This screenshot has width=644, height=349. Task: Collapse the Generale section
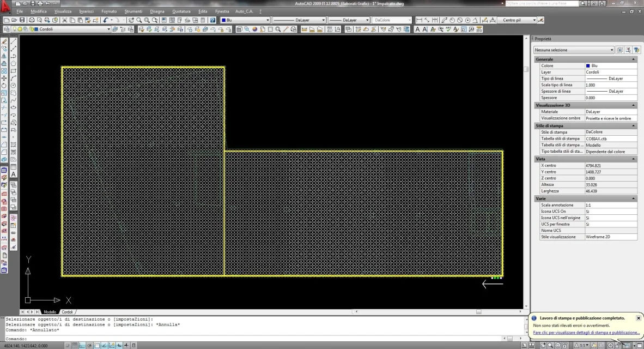point(633,59)
